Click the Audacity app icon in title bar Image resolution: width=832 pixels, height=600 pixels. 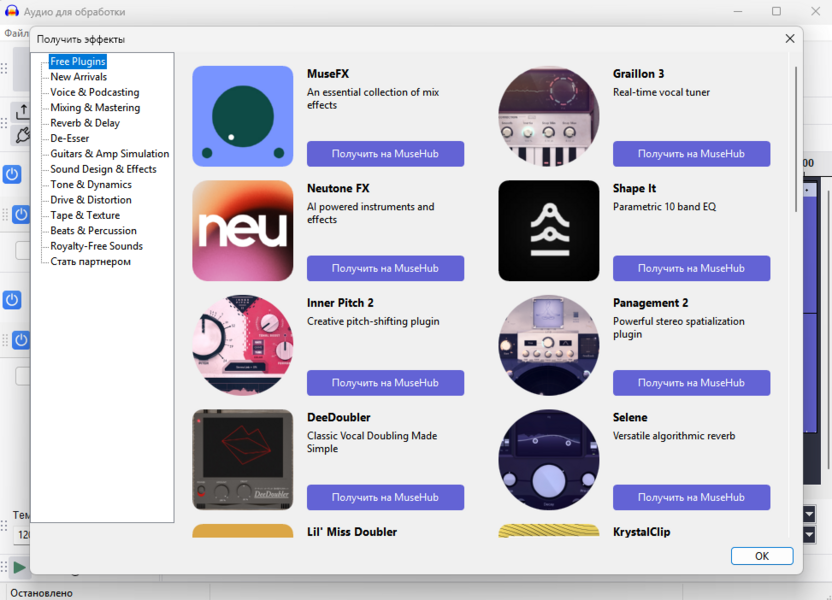[12, 11]
